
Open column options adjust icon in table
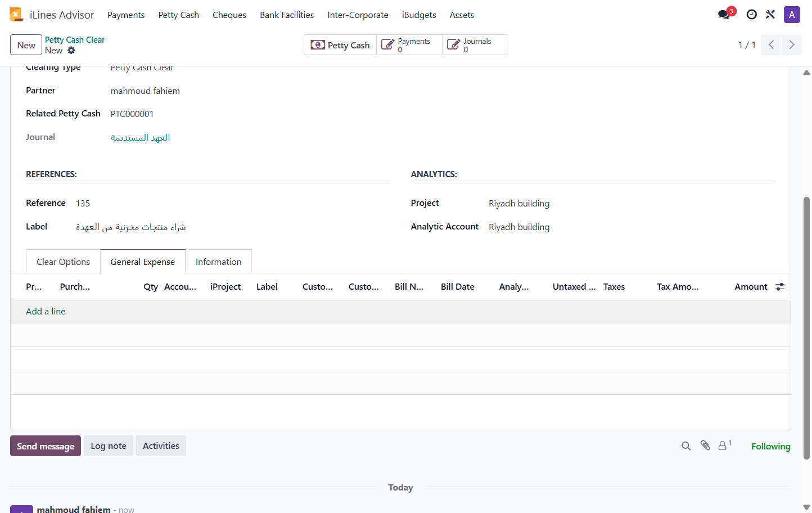pos(779,287)
